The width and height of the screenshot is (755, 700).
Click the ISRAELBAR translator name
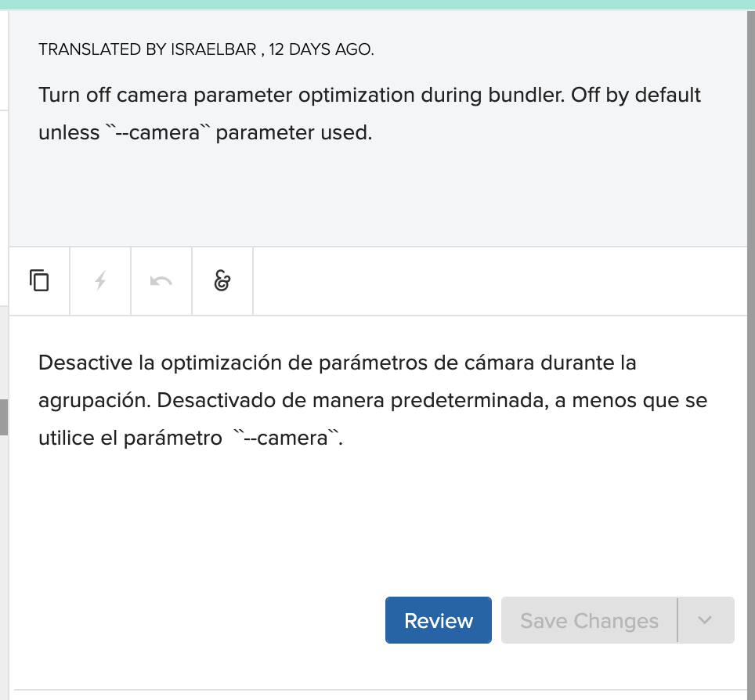214,50
